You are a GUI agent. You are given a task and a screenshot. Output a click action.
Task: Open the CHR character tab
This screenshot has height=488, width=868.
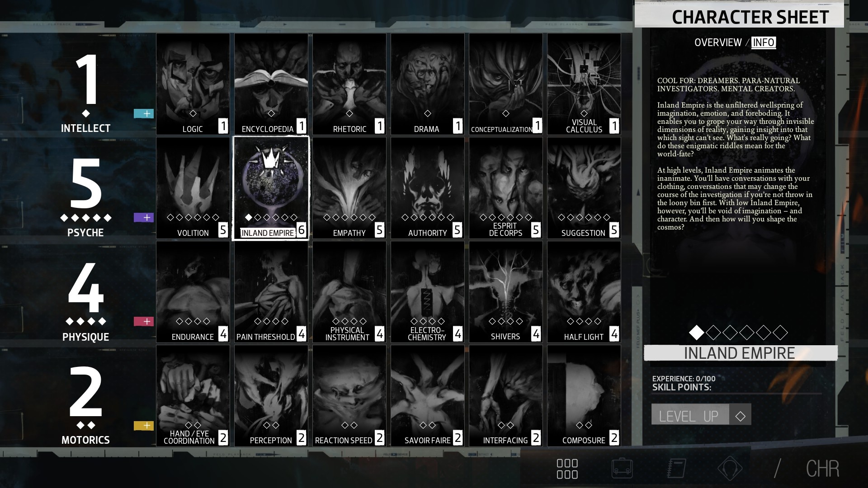click(822, 469)
